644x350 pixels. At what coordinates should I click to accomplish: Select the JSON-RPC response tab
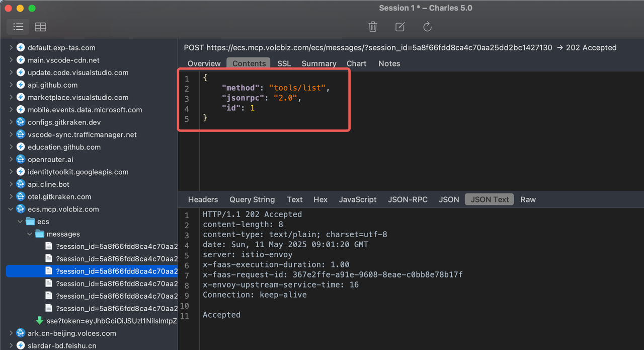tap(408, 199)
